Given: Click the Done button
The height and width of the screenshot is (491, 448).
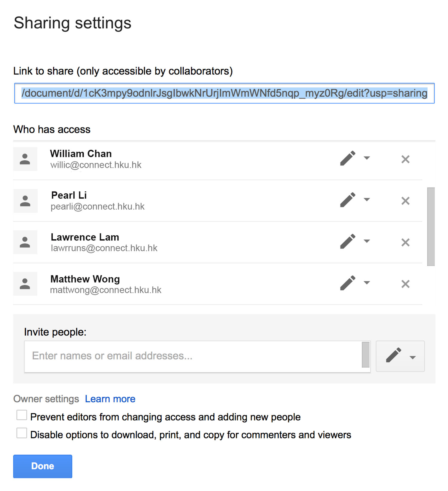Looking at the screenshot, I should tap(43, 466).
